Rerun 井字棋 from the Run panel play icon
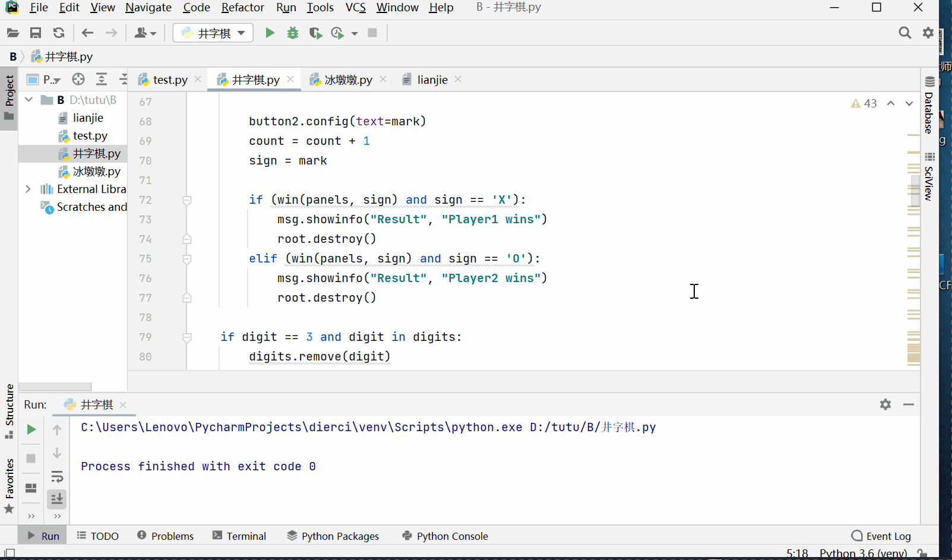 31,429
